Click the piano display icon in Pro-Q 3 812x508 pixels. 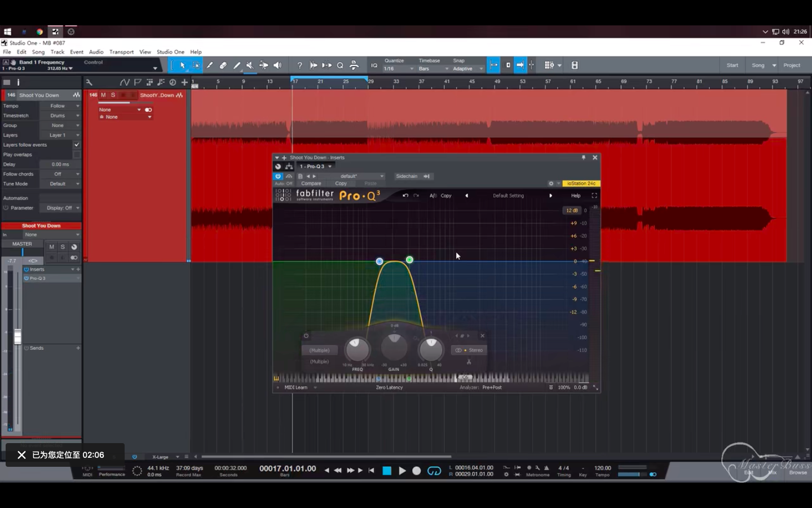(x=276, y=378)
